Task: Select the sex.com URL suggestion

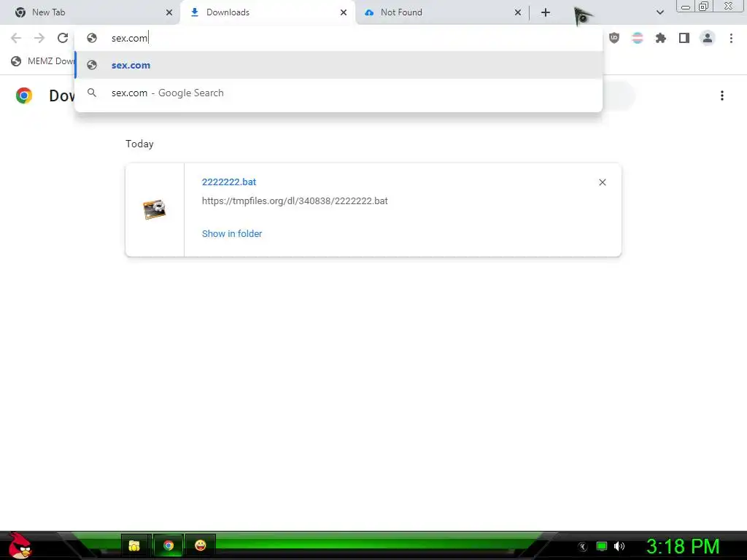Action: click(x=338, y=65)
